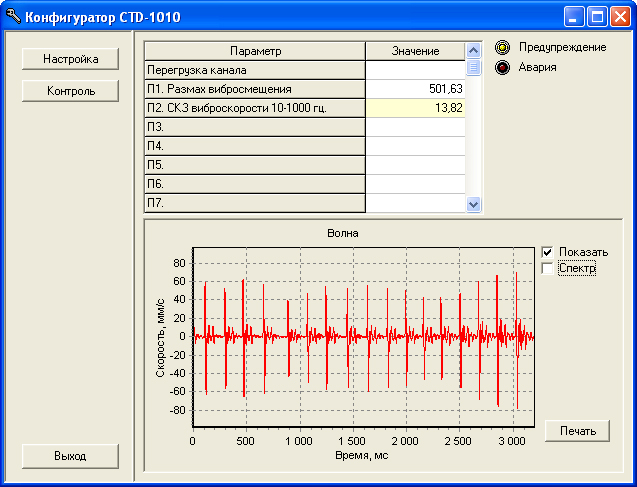Open the Контроль section
Screen dimensions: 637x487
pyautogui.click(x=70, y=91)
